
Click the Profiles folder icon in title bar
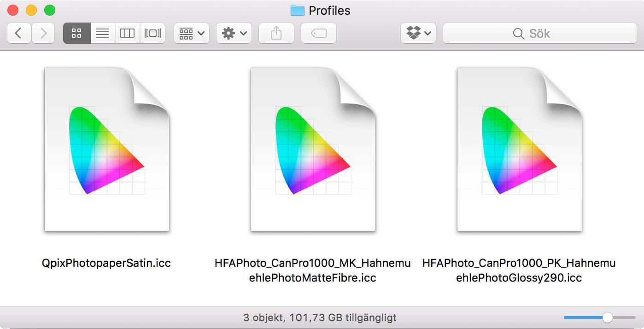pyautogui.click(x=298, y=10)
